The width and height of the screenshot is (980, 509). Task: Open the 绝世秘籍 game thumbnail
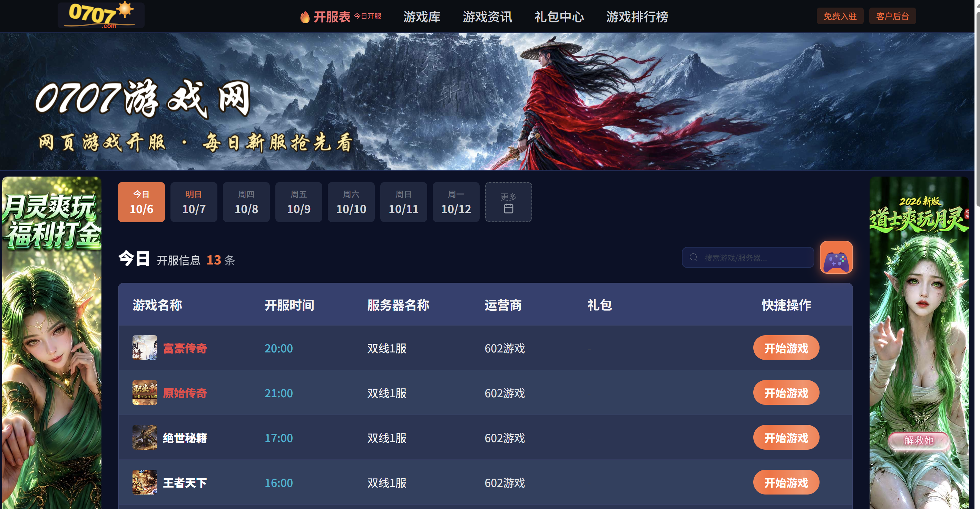(x=145, y=437)
